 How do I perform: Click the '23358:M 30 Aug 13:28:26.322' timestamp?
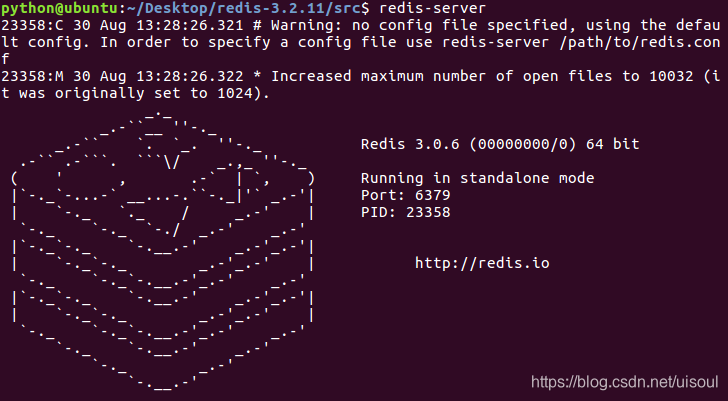tap(122, 76)
